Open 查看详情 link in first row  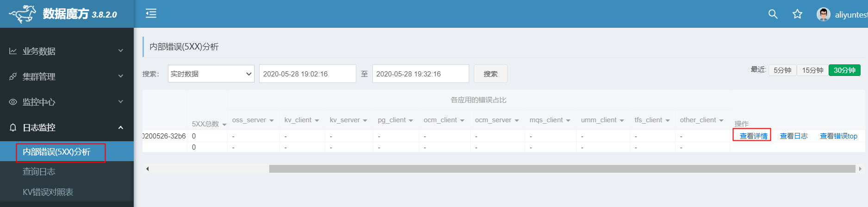753,136
